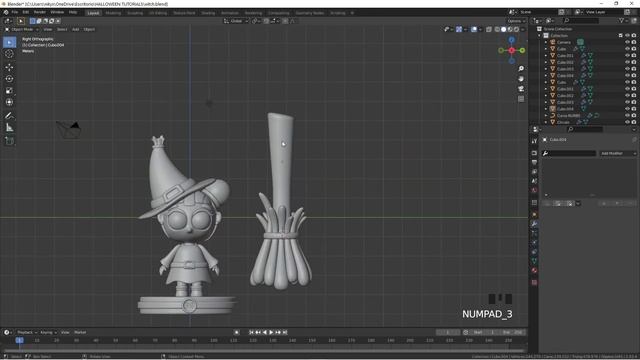Viewport: 640px width, 360px height.
Task: Pick the combined Transform tool
Action: (x=9, y=102)
